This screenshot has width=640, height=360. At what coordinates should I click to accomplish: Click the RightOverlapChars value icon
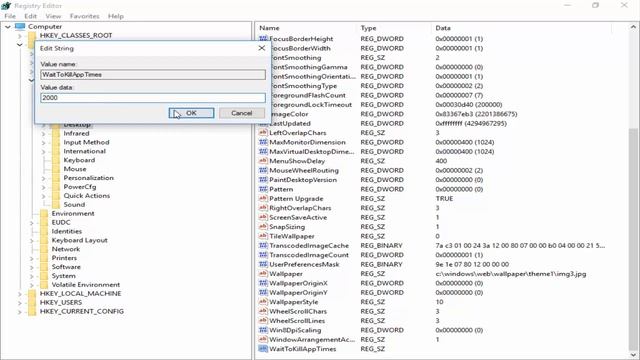[x=263, y=208]
